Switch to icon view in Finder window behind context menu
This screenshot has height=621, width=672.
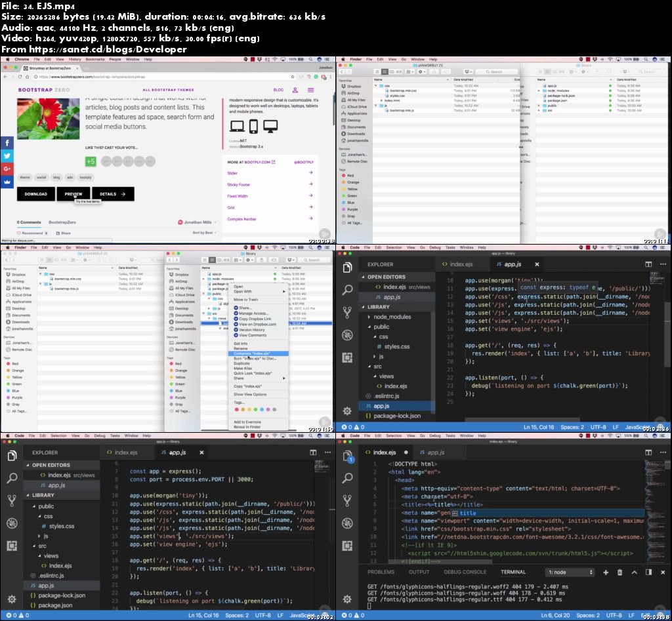tap(205, 260)
